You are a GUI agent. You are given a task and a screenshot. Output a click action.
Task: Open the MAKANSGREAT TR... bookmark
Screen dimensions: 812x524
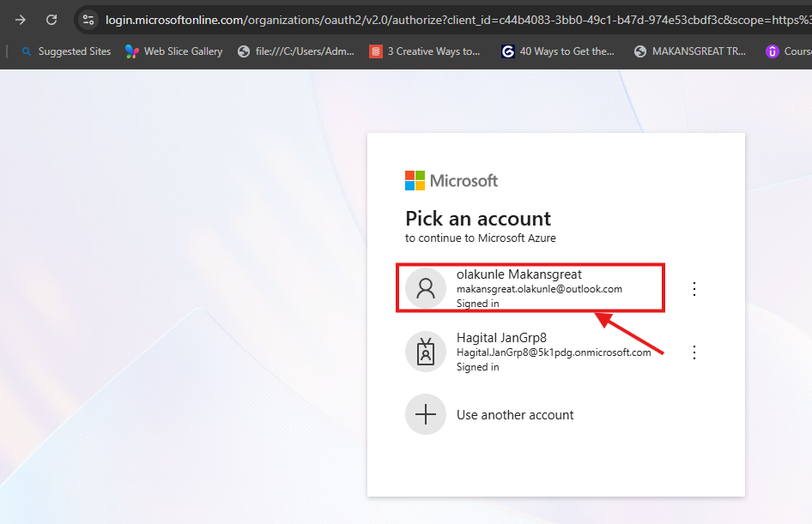tap(690, 51)
